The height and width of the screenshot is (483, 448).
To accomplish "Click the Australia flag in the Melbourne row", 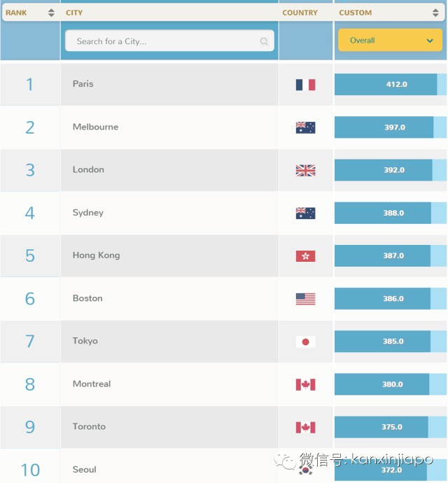I will (x=305, y=127).
